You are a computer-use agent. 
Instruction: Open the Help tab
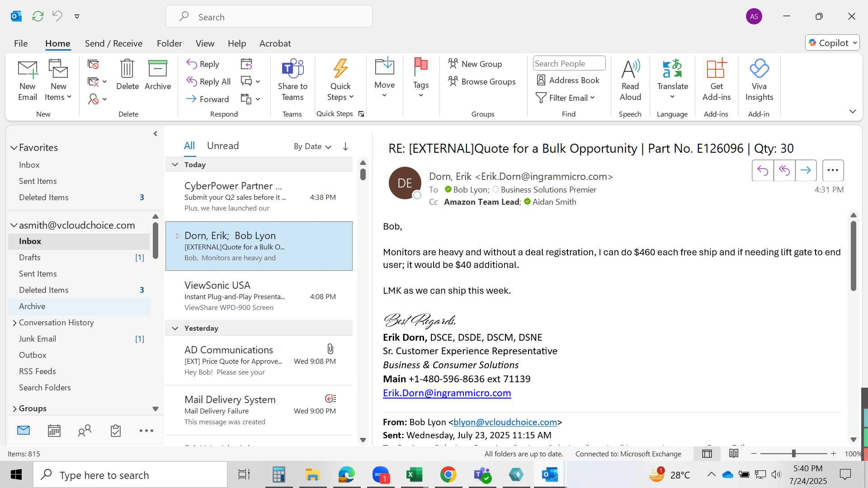coord(237,43)
